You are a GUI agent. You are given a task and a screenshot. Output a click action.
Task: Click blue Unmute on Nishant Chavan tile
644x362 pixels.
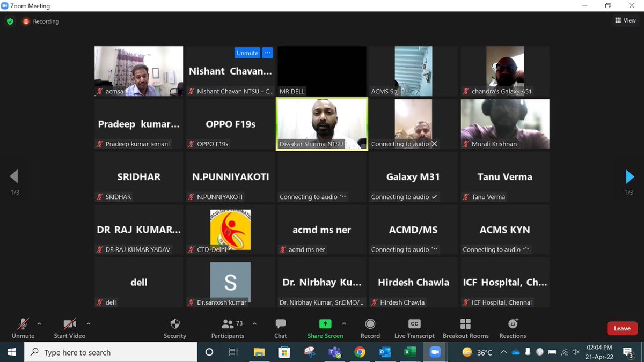click(x=247, y=53)
